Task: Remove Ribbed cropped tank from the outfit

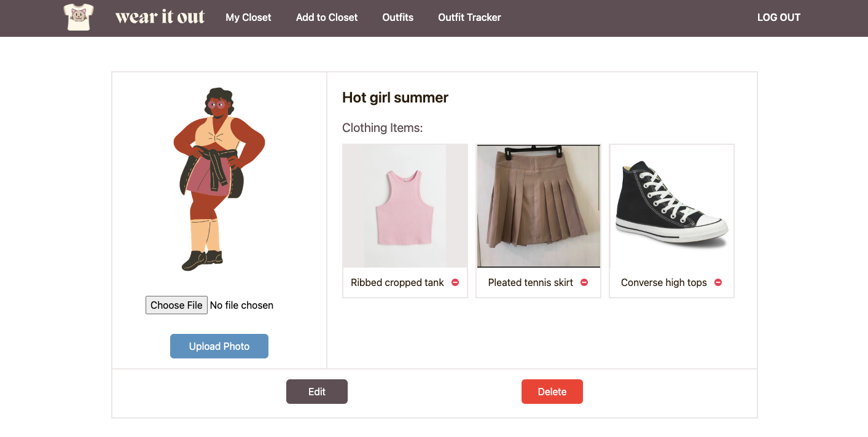Action: pos(455,282)
